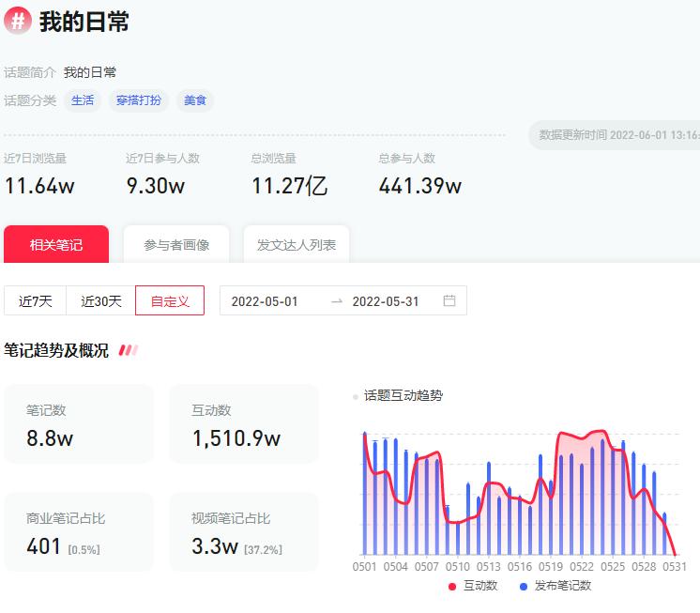The height and width of the screenshot is (613, 700).
Task: Click the 美食 category tag
Action: [x=195, y=100]
